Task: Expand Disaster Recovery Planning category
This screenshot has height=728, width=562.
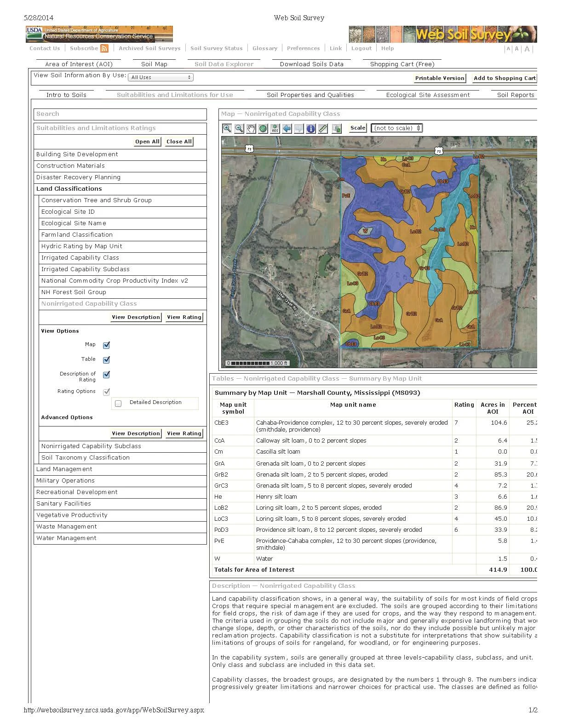Action: (x=120, y=177)
